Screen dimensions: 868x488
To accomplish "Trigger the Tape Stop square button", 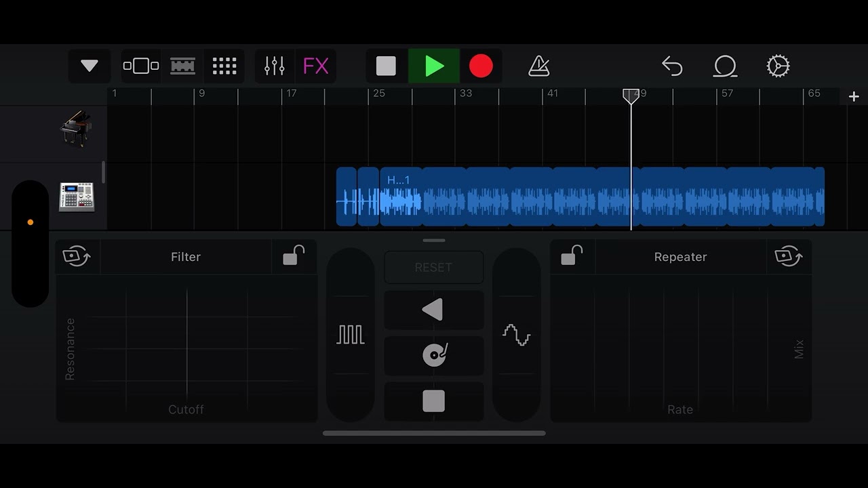I will tap(434, 401).
